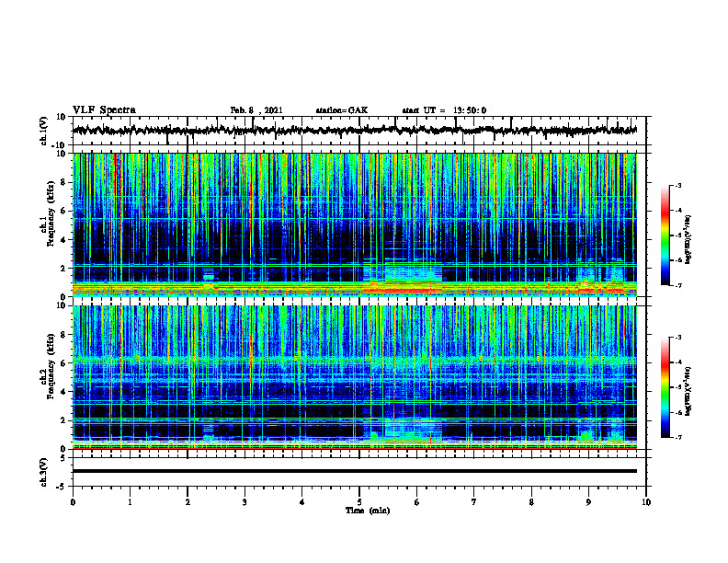728x563 pixels.
Task: Click the "-3" label on ch.2 colorbar
Action: 678,338
